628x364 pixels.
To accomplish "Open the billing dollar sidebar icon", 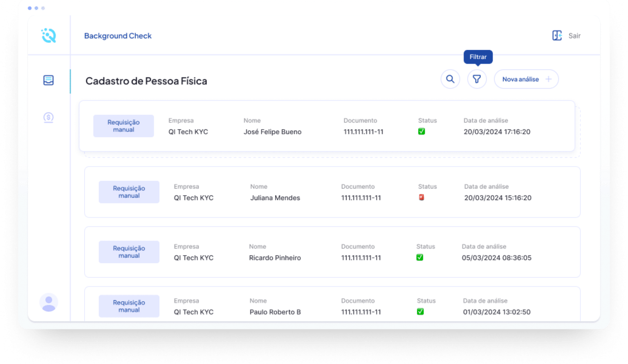I will click(x=49, y=118).
